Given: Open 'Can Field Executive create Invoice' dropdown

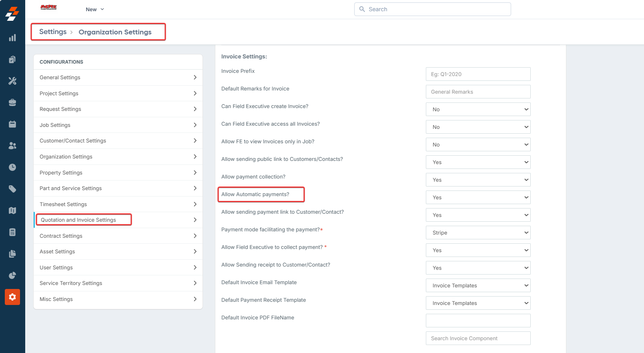Looking at the screenshot, I should [x=478, y=109].
